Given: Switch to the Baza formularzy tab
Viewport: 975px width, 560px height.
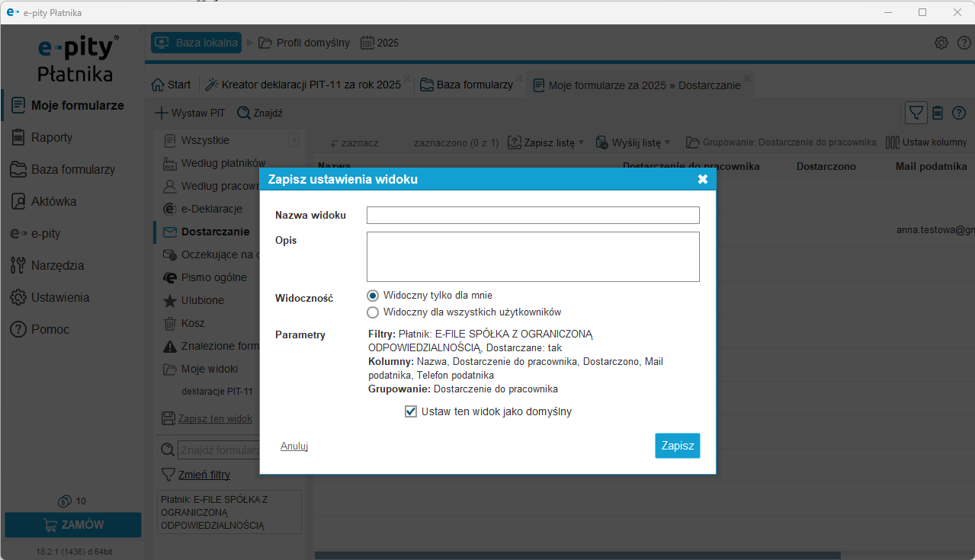Looking at the screenshot, I should pos(467,85).
